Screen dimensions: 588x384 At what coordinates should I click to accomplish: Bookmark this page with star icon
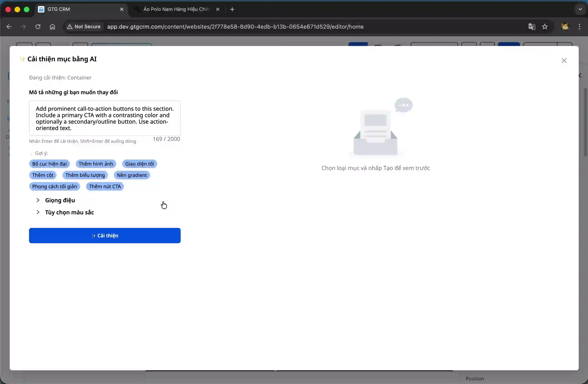[545, 27]
